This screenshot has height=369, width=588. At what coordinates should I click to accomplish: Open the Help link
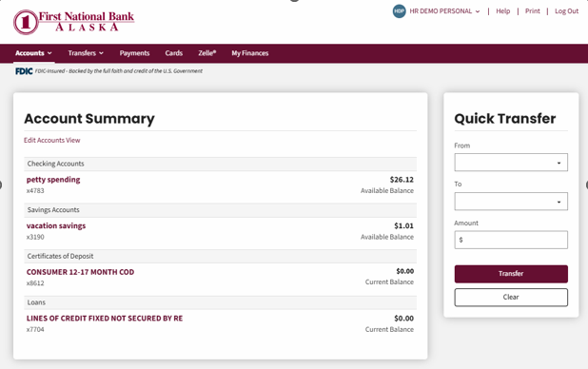pos(503,11)
